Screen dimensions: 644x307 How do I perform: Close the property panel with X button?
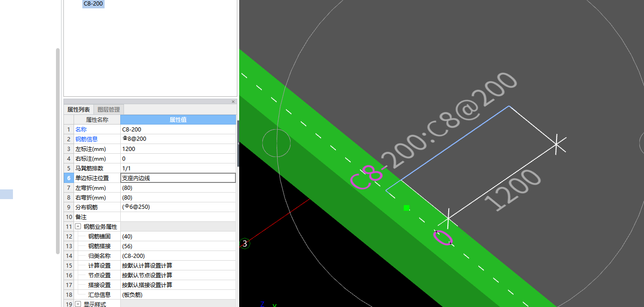pos(233,101)
